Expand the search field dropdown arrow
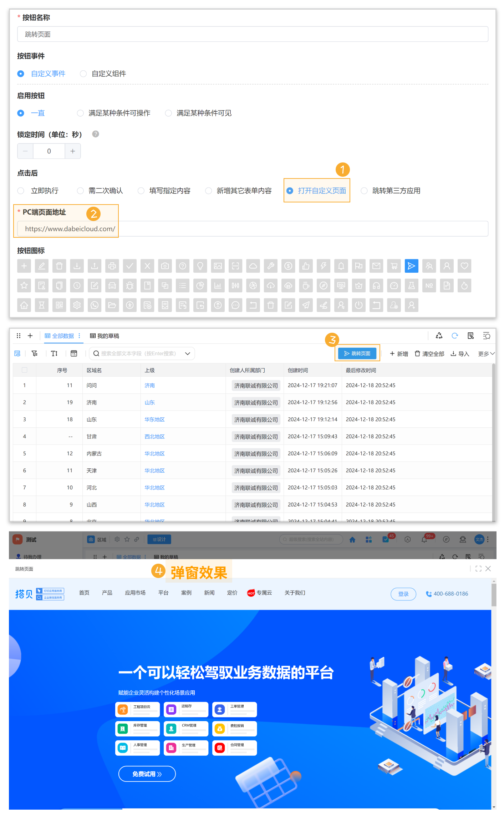 click(x=188, y=353)
